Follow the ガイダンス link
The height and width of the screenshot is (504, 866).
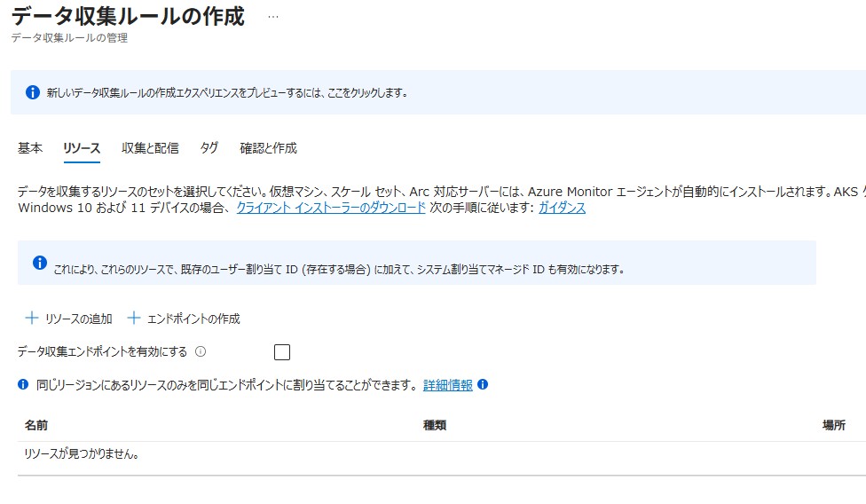point(562,208)
